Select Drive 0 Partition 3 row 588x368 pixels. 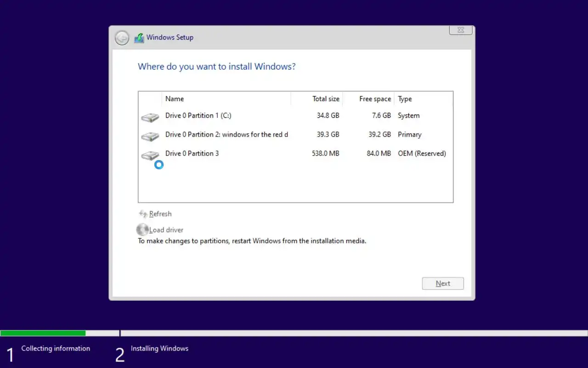(295, 154)
